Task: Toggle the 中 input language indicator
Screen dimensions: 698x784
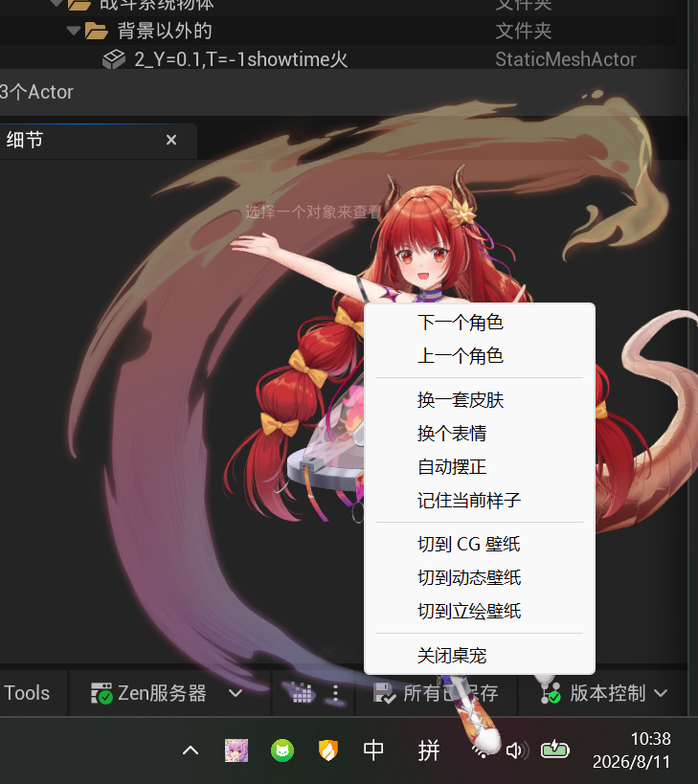Action: click(x=373, y=750)
